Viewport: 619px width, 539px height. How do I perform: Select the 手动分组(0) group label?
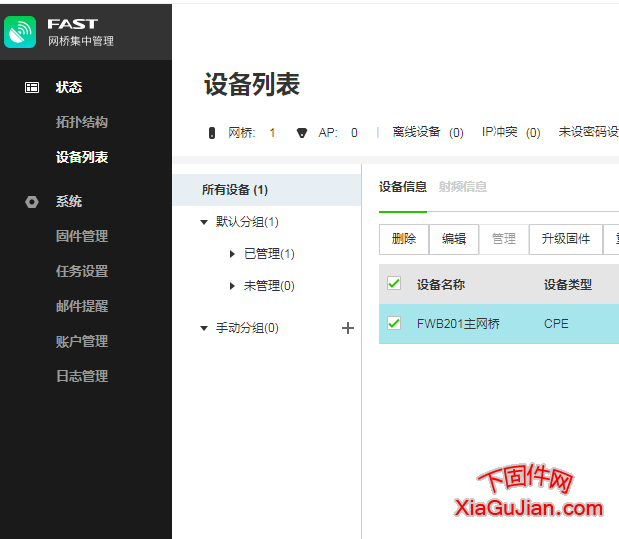pos(247,328)
